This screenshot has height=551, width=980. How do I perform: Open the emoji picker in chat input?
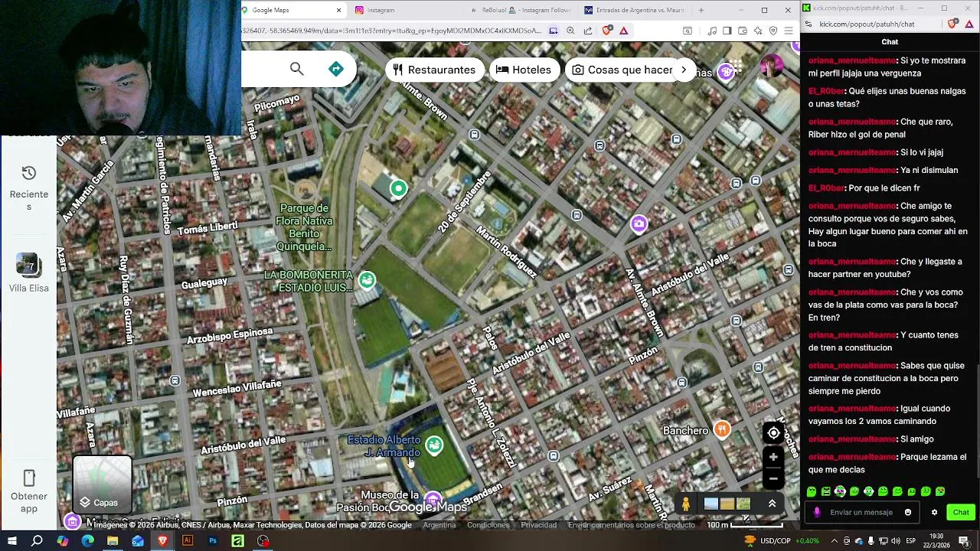click(908, 512)
